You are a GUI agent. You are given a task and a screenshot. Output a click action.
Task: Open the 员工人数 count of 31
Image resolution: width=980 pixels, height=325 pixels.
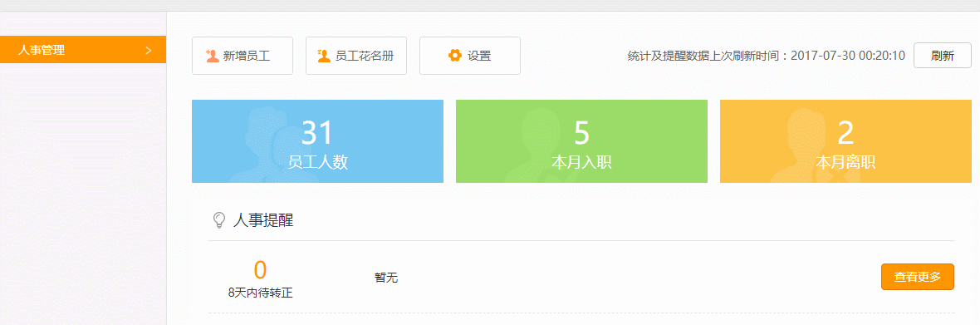click(x=317, y=132)
